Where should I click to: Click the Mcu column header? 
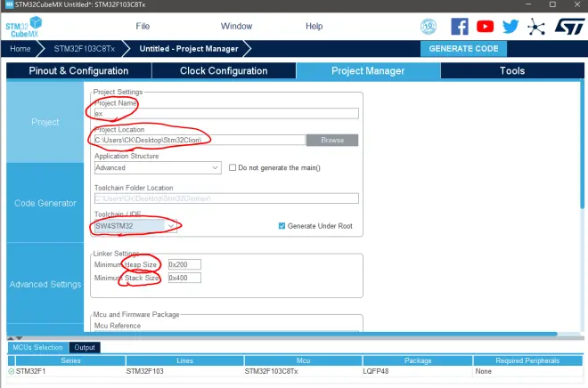pyautogui.click(x=303, y=360)
